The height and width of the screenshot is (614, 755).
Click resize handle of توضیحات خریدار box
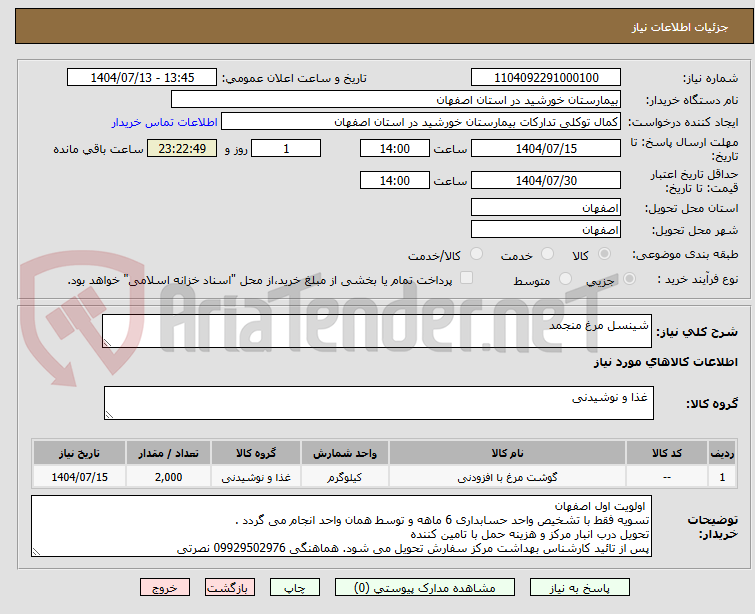click(37, 552)
